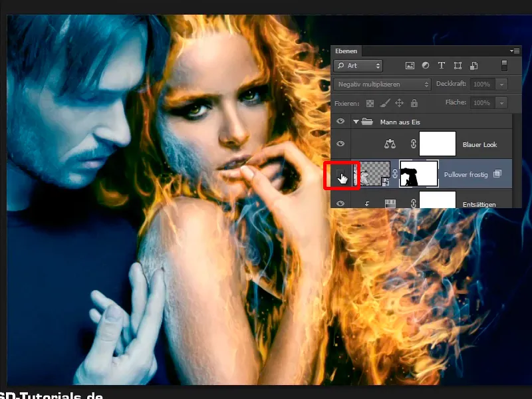
Task: Lock transparent pixels in Fixieren row
Action: tap(370, 103)
